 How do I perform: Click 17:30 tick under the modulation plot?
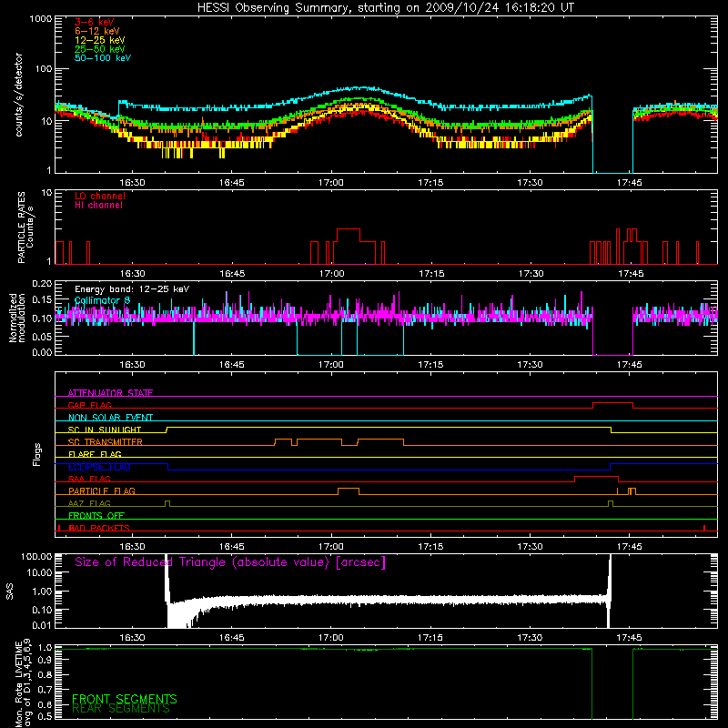tap(530, 365)
